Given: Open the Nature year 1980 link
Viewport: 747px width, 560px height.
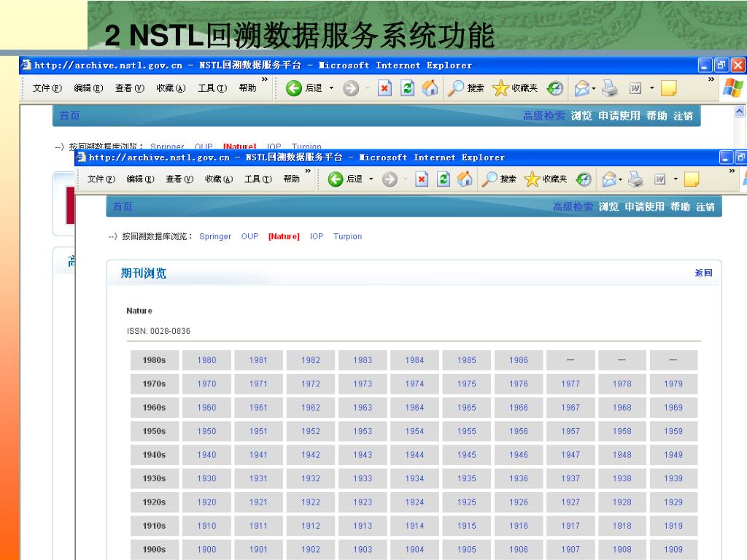Looking at the screenshot, I should pyautogui.click(x=206, y=360).
